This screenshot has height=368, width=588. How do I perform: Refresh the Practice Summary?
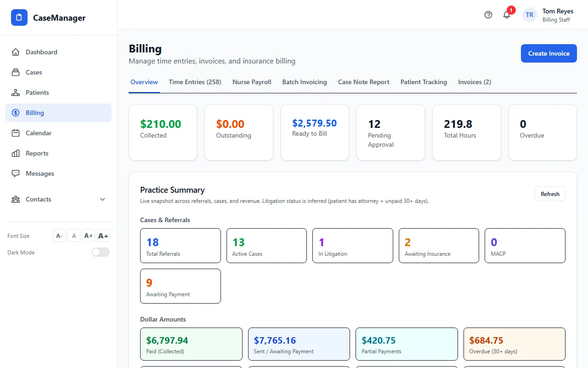550,194
